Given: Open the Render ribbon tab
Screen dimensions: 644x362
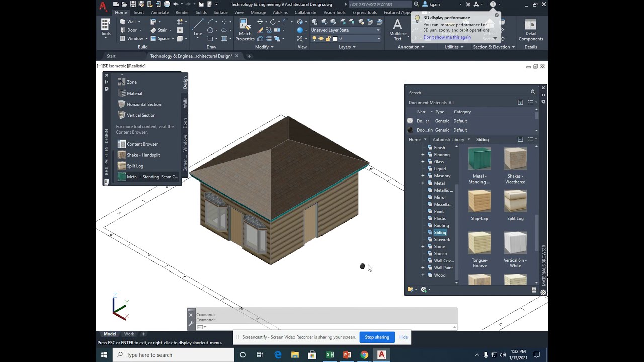Looking at the screenshot, I should pos(182,13).
